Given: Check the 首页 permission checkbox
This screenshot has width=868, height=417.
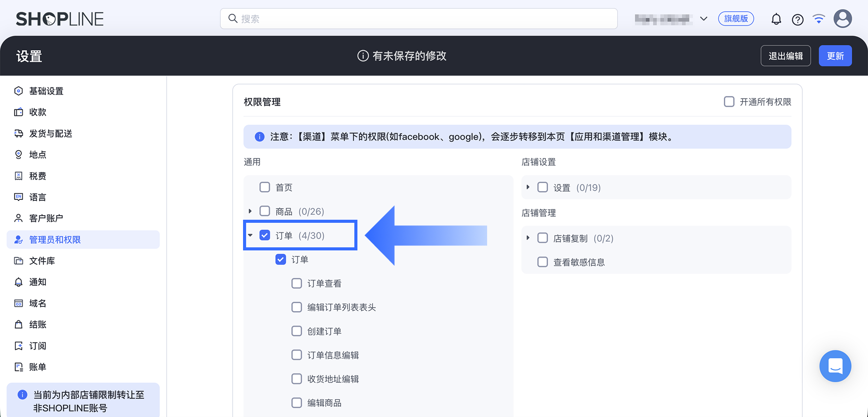Looking at the screenshot, I should tap(264, 187).
